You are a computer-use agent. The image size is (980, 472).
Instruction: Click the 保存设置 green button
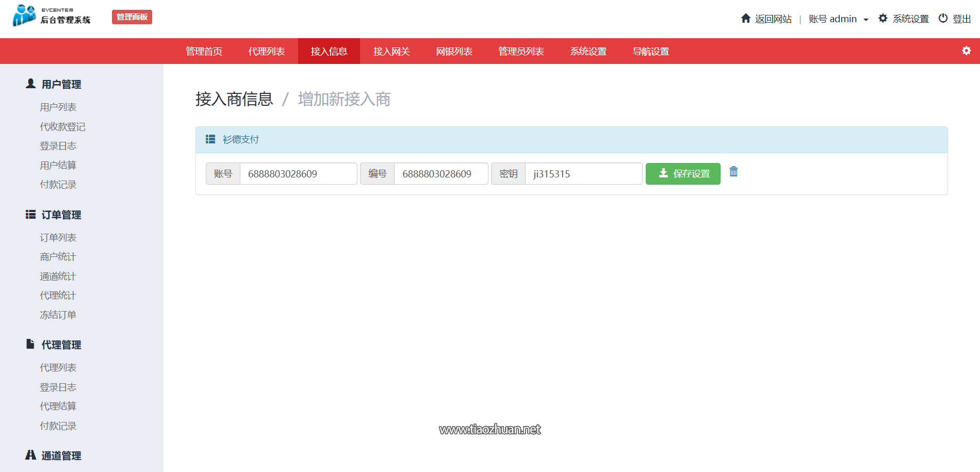[x=683, y=174]
